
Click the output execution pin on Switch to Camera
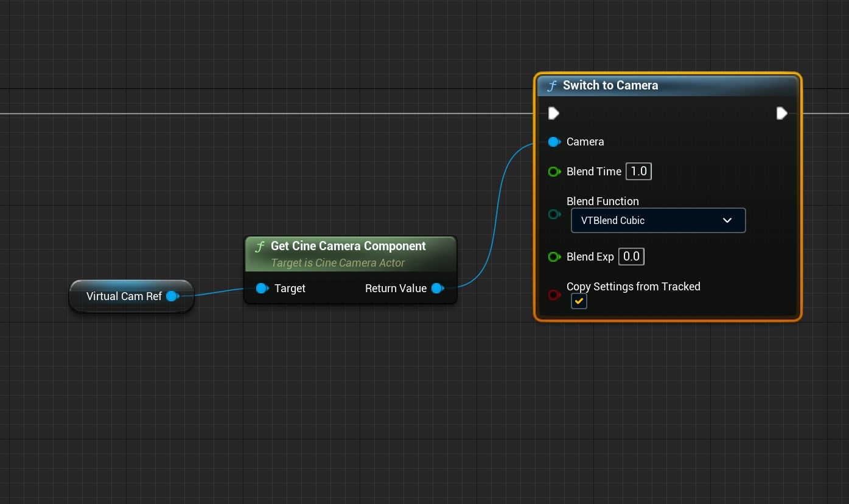click(781, 113)
